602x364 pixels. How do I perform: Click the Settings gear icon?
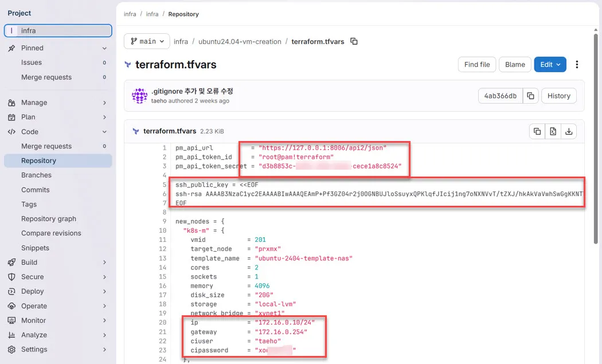(11, 350)
